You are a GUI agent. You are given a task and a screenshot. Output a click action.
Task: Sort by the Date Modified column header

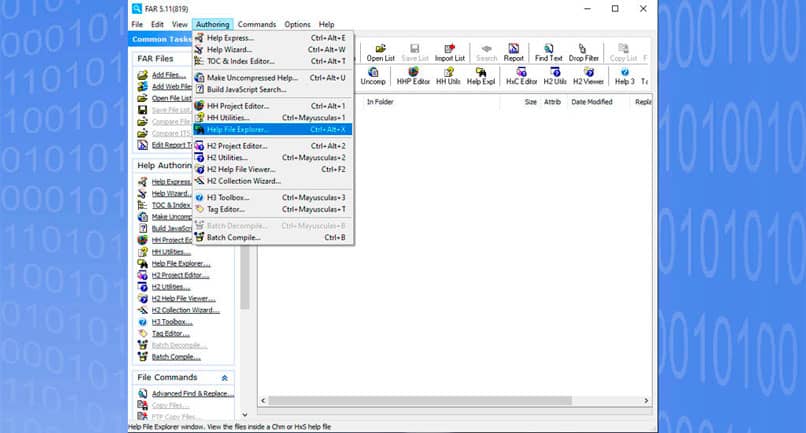(x=592, y=102)
